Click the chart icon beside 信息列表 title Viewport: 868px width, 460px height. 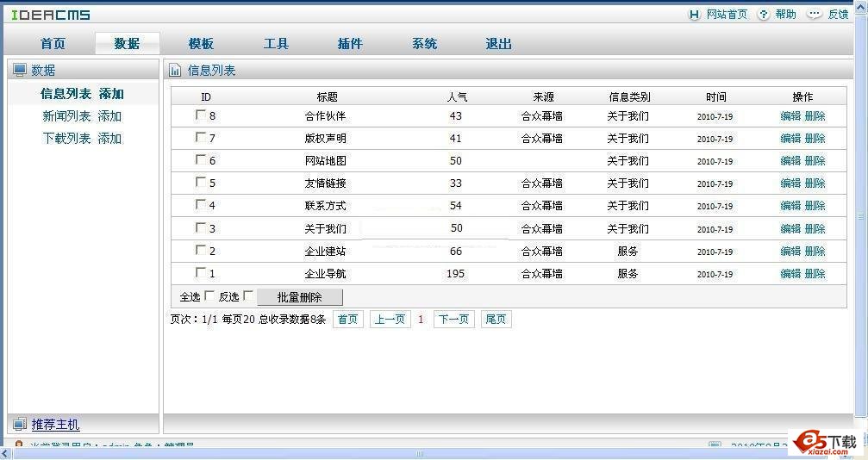click(x=176, y=71)
